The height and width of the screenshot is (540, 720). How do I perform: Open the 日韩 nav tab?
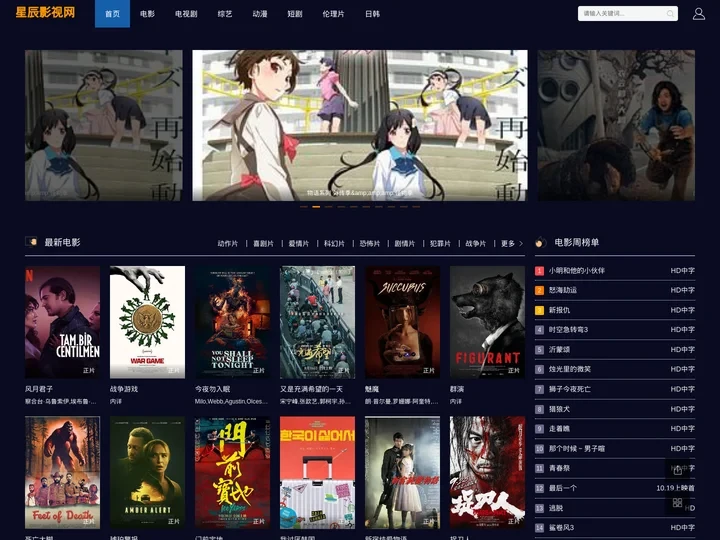point(372,14)
